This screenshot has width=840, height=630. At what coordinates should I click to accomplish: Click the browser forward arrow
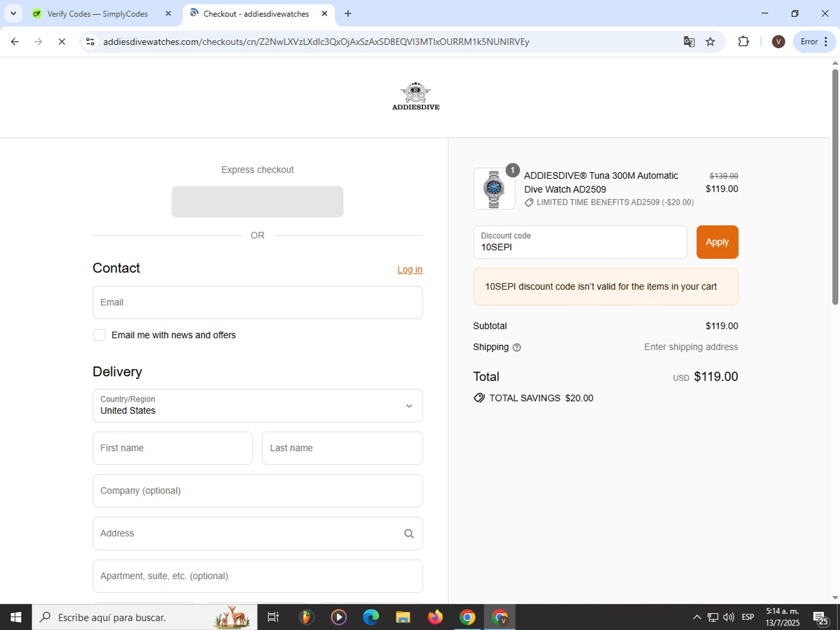pyautogui.click(x=38, y=41)
